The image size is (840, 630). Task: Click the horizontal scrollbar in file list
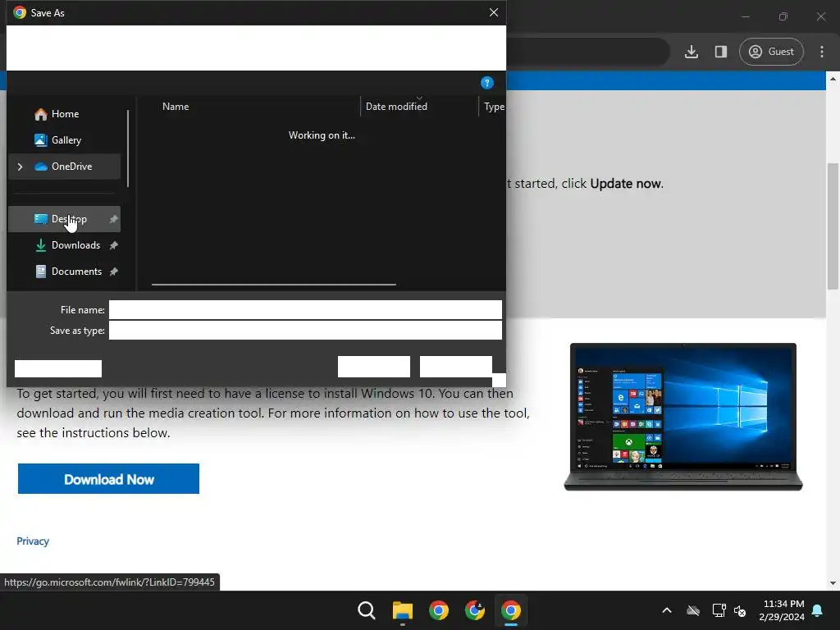point(274,285)
